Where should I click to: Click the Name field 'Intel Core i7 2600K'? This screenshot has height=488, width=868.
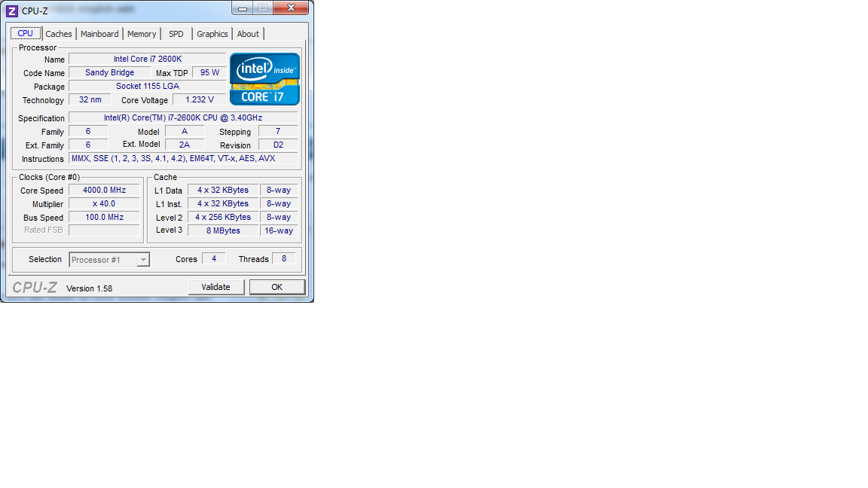pyautogui.click(x=147, y=59)
